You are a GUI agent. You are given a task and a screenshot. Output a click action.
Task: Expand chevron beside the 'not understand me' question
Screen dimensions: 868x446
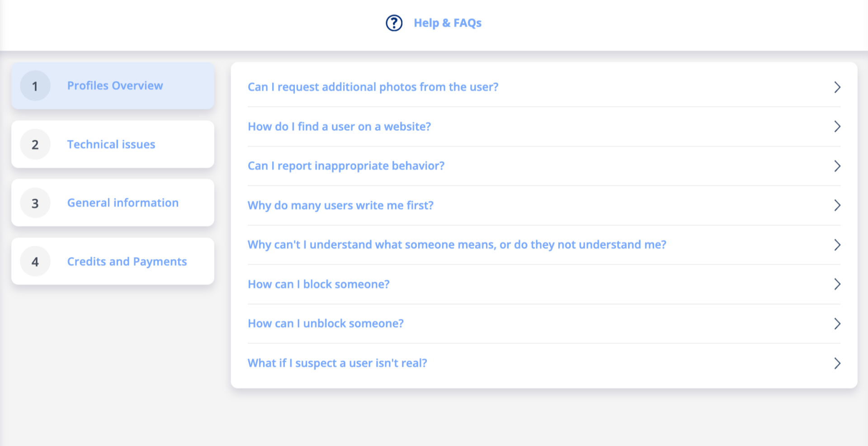[x=837, y=245]
